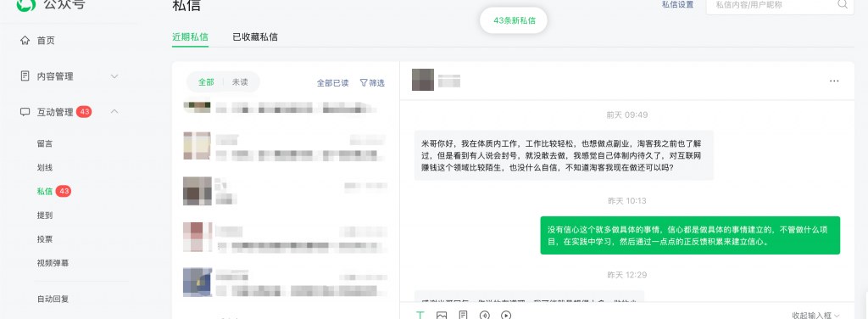Click the 昨天 10:13 timestamp
Image resolution: width=868 pixels, height=319 pixels.
[626, 201]
